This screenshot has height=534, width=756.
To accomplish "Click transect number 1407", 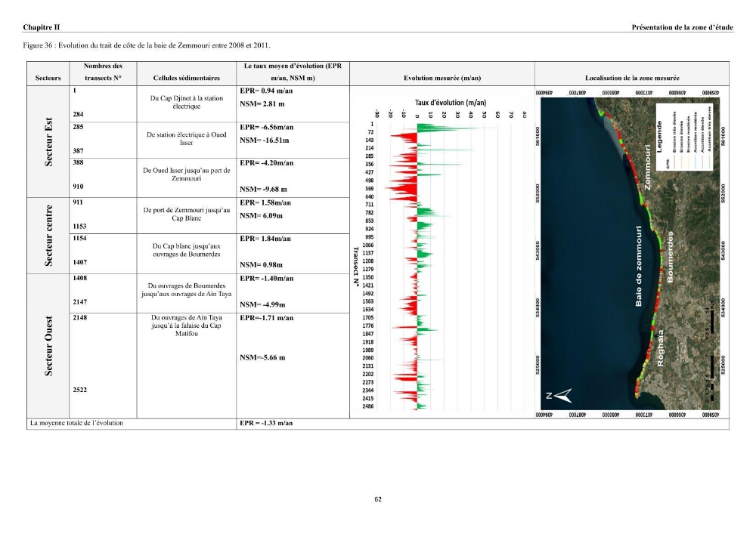I will [80, 262].
